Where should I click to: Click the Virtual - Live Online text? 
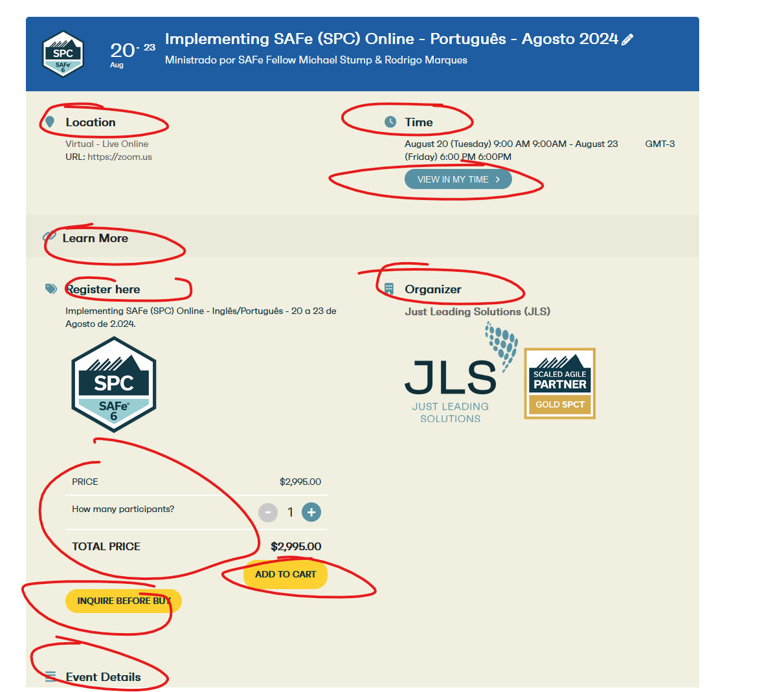point(107,144)
